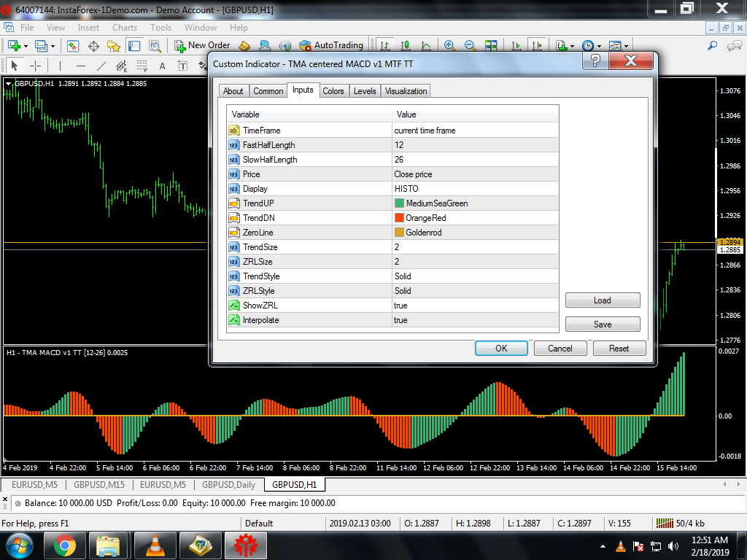Image resolution: width=747 pixels, height=560 pixels.
Task: Expand the Profiles dropdown arrow
Action: [x=53, y=46]
